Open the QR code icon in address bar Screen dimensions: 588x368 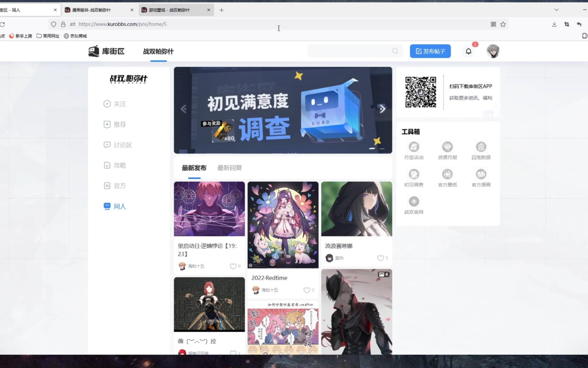tap(493, 24)
